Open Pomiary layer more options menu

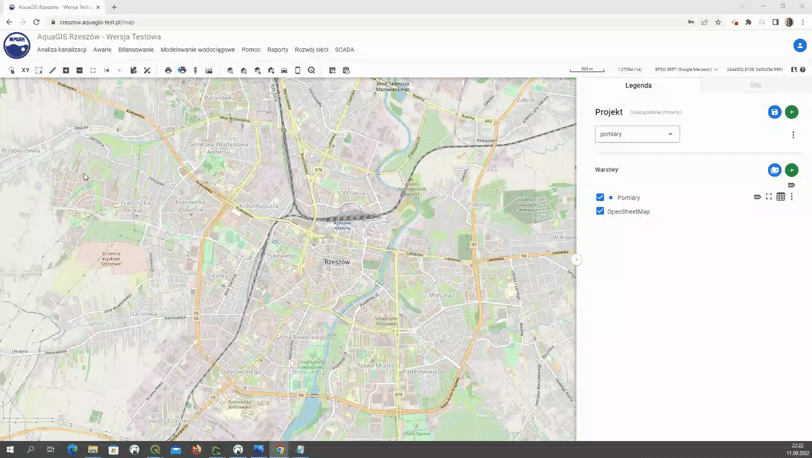coord(792,197)
